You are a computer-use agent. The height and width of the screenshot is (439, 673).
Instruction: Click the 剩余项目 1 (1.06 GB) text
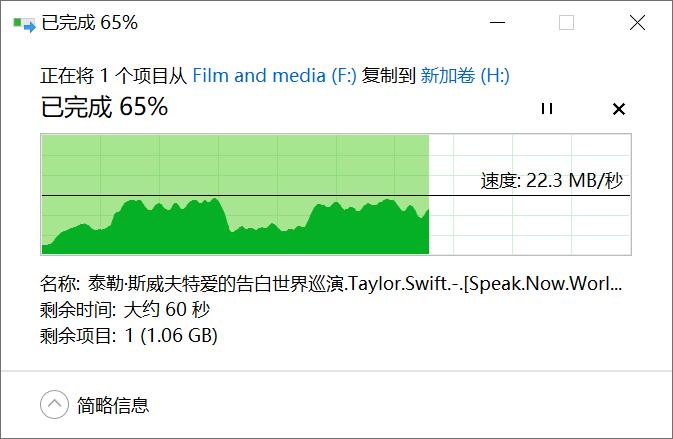(x=129, y=335)
